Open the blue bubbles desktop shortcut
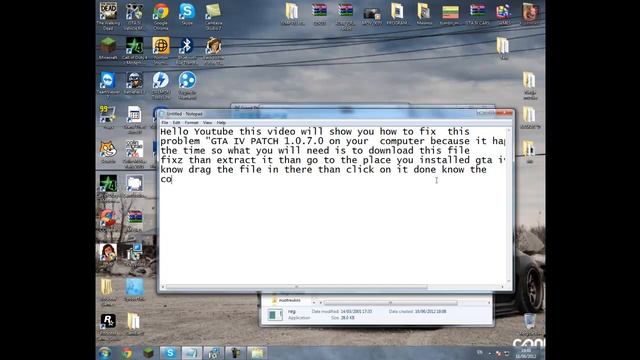 187,85
